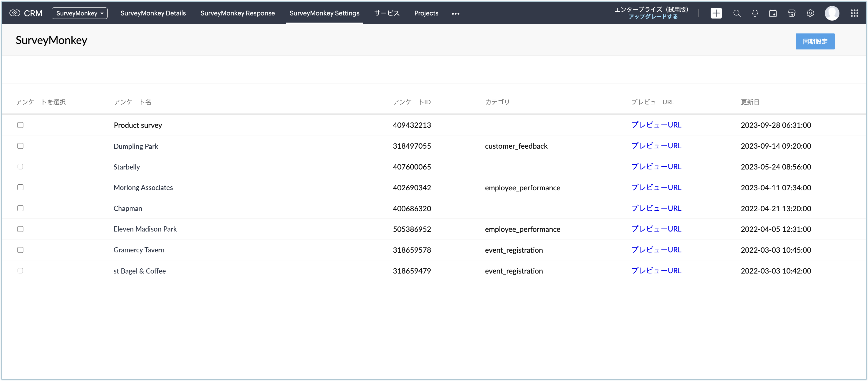Viewport: 868px width, 381px height.
Task: Click the 同期設定 sync settings button
Action: click(x=815, y=41)
